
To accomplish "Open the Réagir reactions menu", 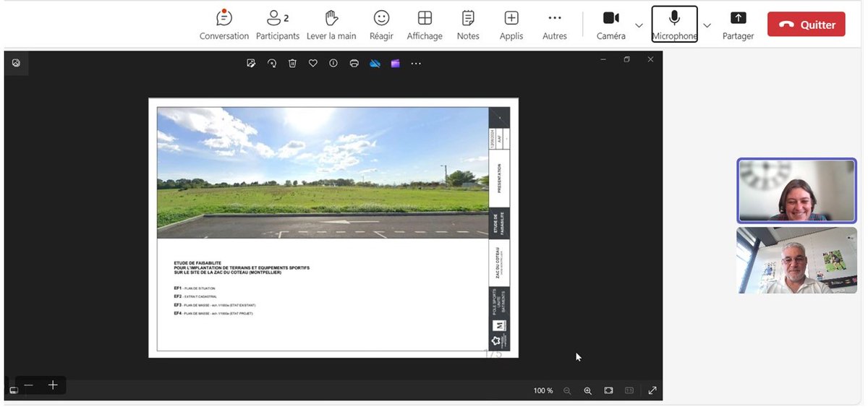I will coord(381,25).
